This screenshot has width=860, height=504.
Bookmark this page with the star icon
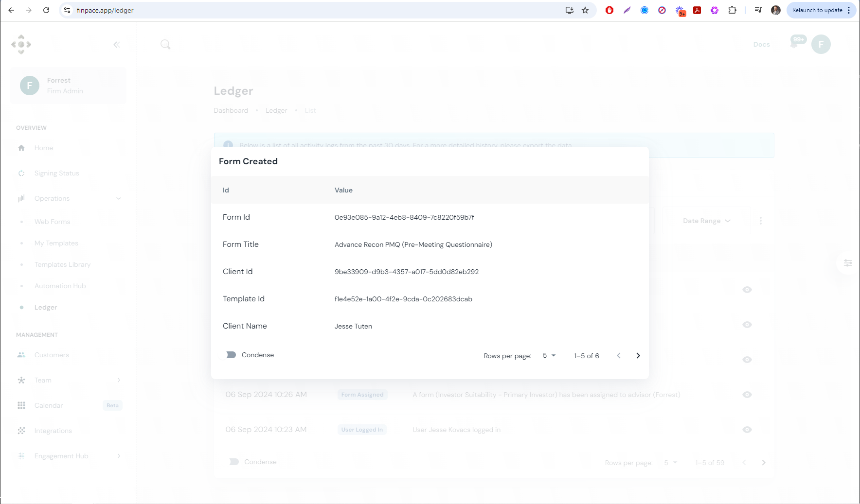click(x=585, y=10)
